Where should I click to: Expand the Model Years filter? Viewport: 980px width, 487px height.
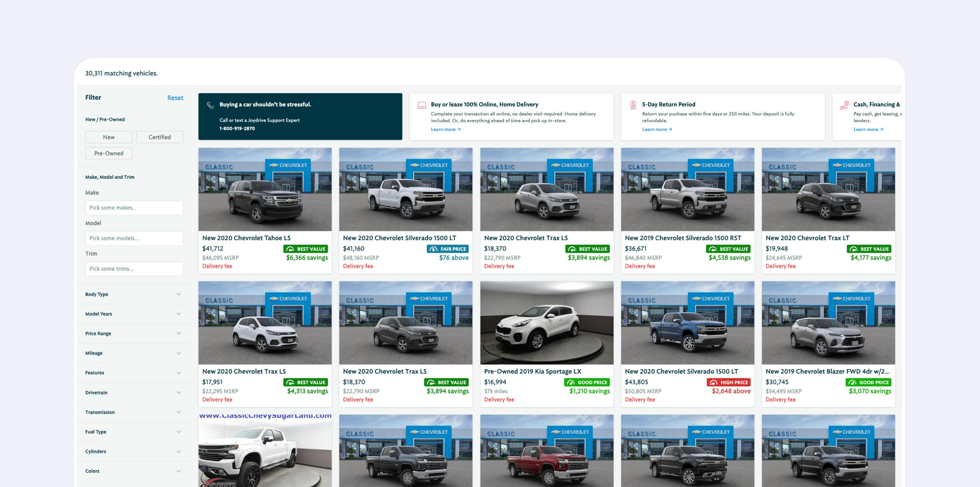[133, 314]
